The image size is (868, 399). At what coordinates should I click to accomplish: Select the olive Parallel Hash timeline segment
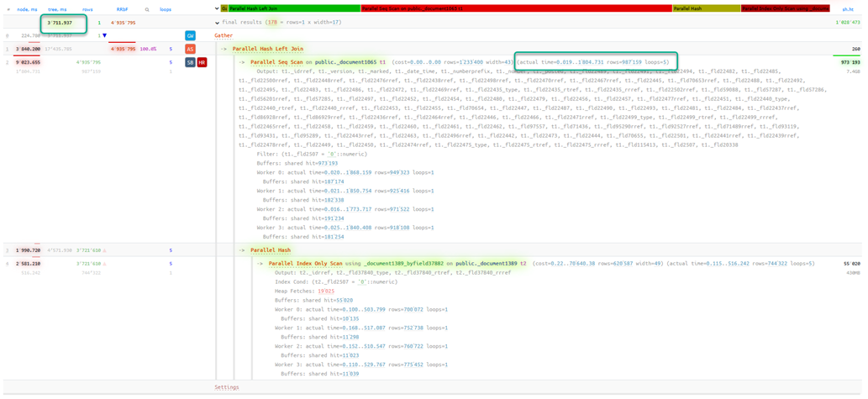click(x=706, y=8)
